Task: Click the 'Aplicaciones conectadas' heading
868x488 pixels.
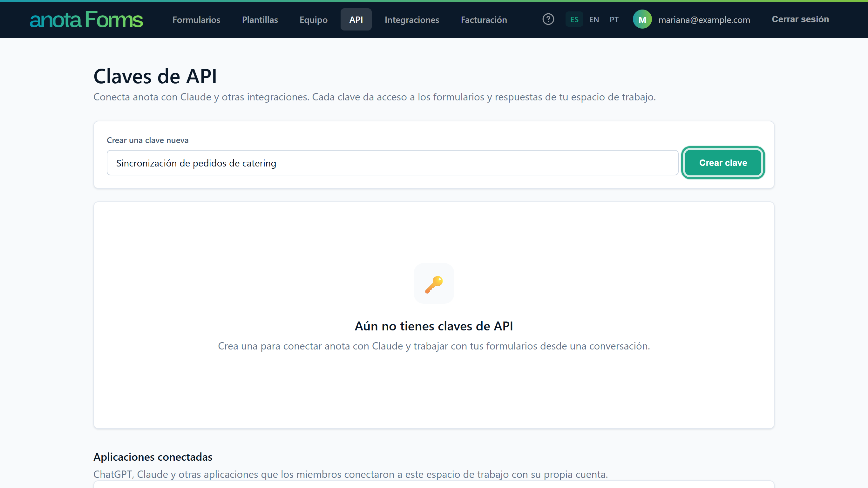Action: pos(153,457)
